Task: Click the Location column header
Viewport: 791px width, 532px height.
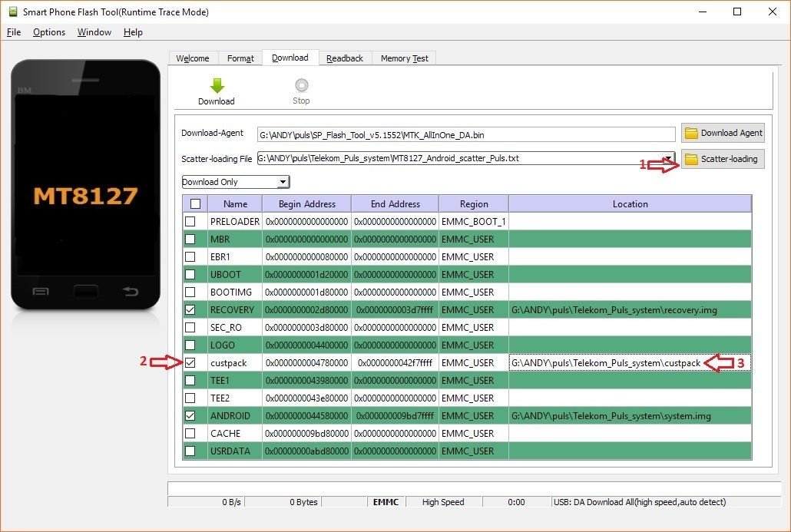Action: coord(630,203)
